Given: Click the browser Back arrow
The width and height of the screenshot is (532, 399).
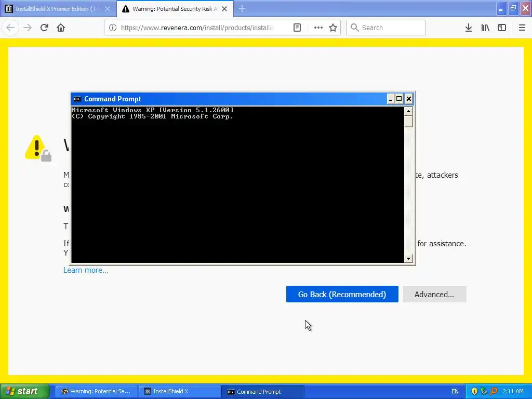Looking at the screenshot, I should [x=10, y=28].
